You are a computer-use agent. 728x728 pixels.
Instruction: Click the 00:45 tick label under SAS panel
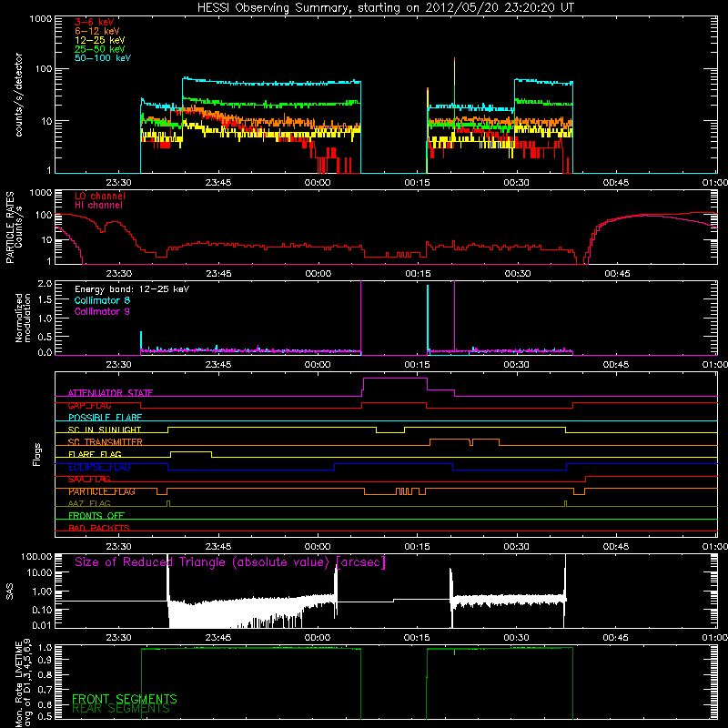pyautogui.click(x=616, y=638)
